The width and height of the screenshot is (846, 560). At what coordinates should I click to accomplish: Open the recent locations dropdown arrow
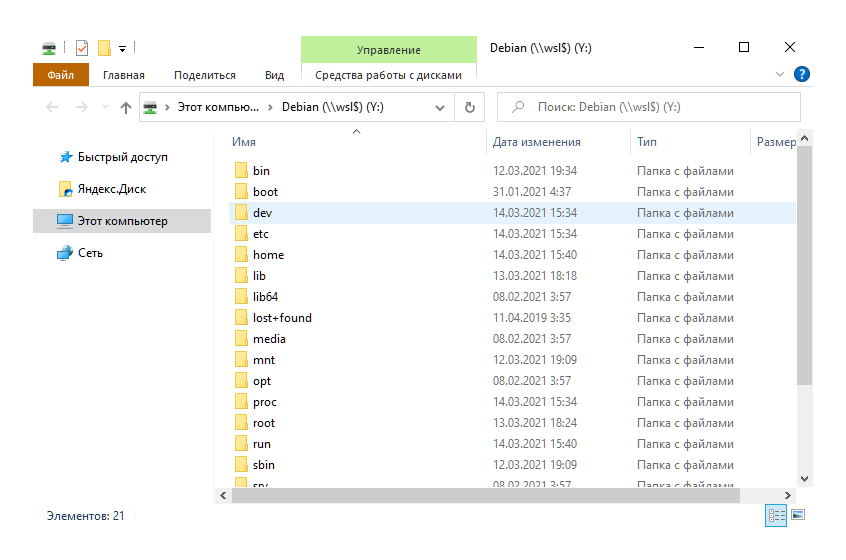tap(104, 107)
